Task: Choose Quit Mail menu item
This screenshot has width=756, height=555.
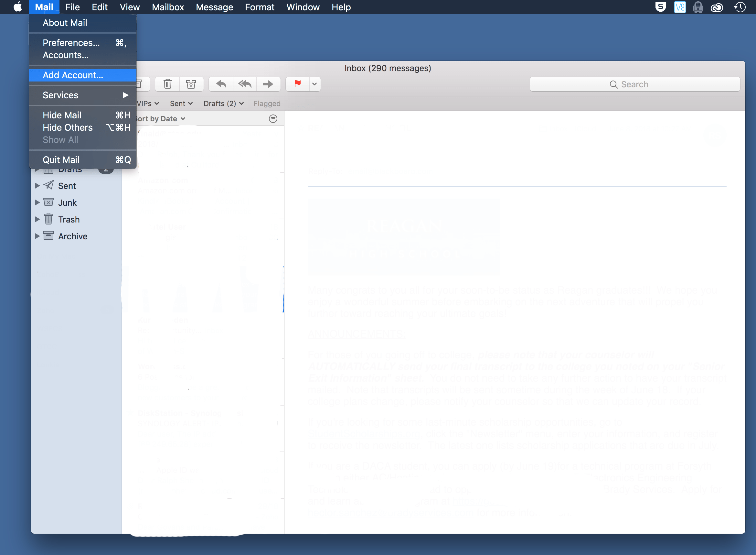Action: point(83,160)
